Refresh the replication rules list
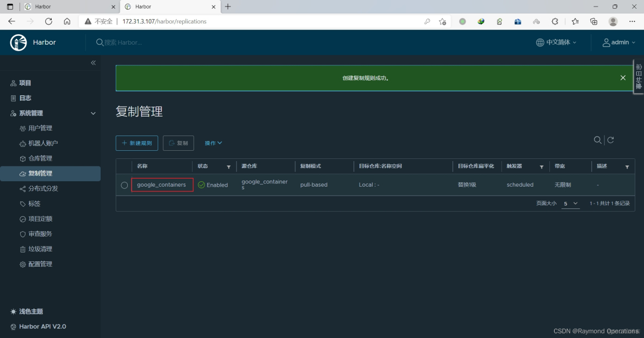 (610, 140)
